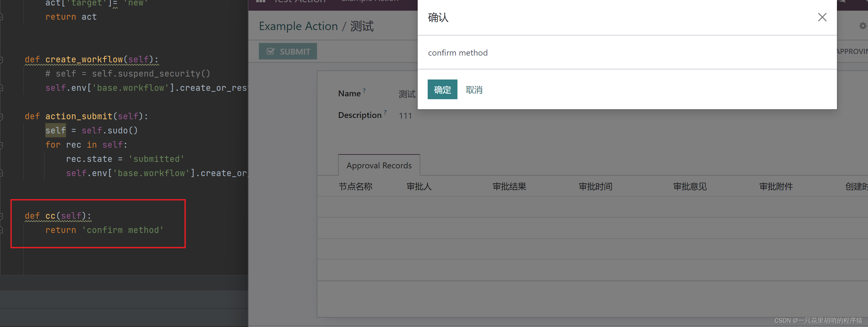This screenshot has height=327, width=868.
Task: Click the SUBMIT button
Action: (x=288, y=51)
